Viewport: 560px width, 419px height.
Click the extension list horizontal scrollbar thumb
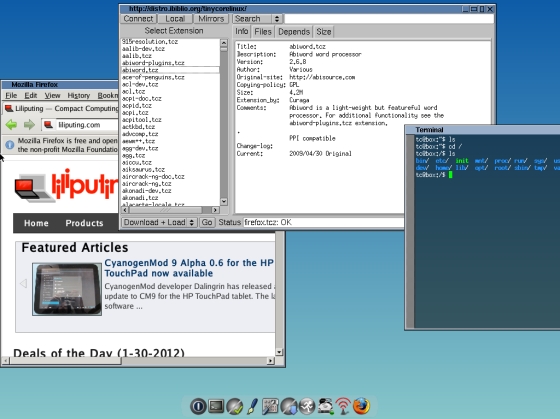click(x=165, y=210)
